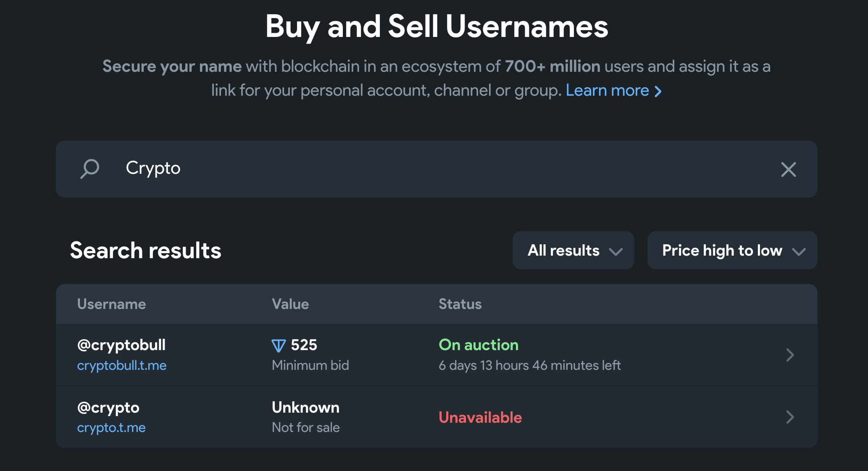Open the crypto.t.me link
Screen dimensions: 868x471
[x=111, y=428]
